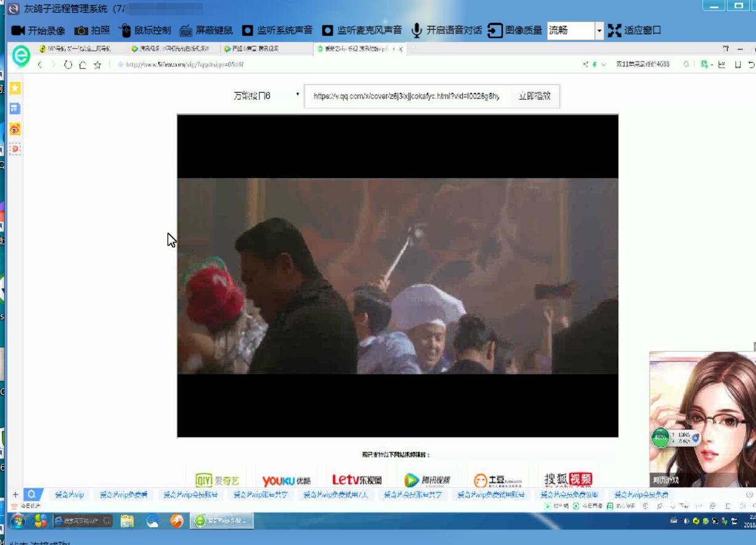Select the 360 browser taskbar window button

tap(221, 521)
